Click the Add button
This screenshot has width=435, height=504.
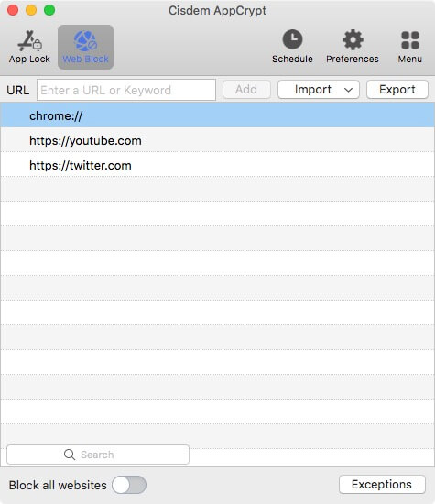[246, 90]
